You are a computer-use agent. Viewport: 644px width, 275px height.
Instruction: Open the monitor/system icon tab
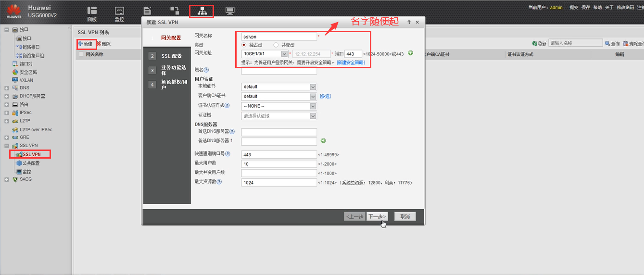point(230,11)
